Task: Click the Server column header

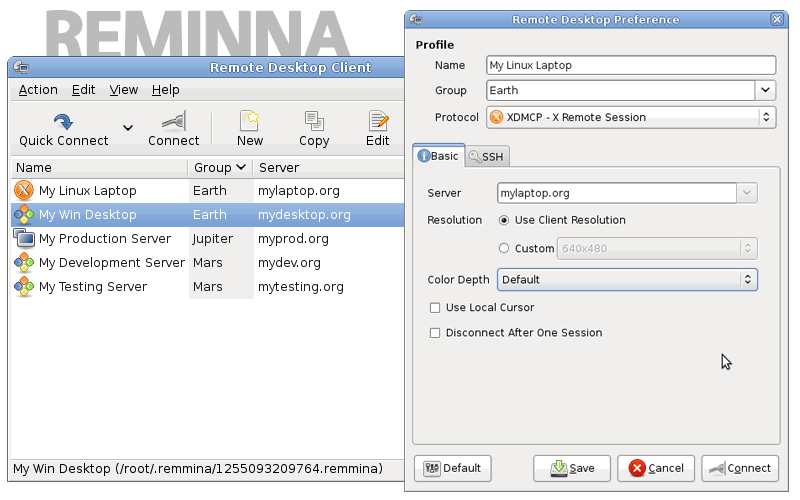Action: point(329,167)
